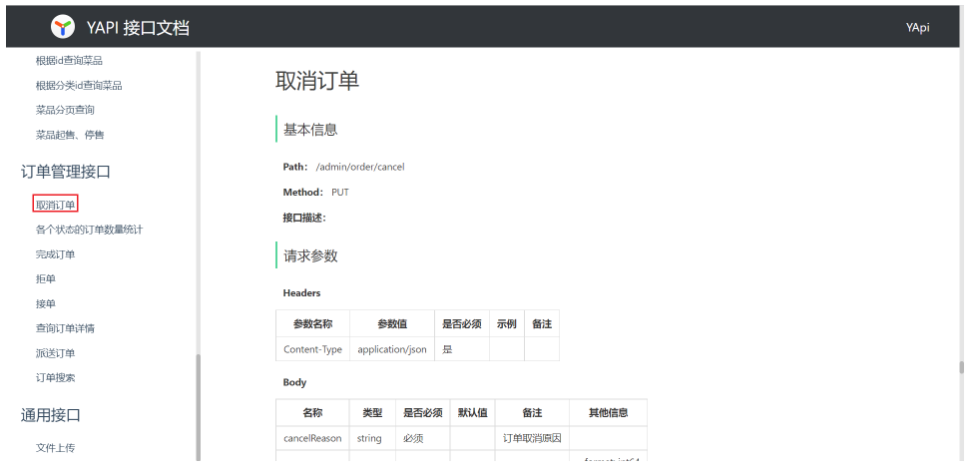The image size is (980, 476).
Task: Click the sidebar scrollbar thumb
Action: 199,407
